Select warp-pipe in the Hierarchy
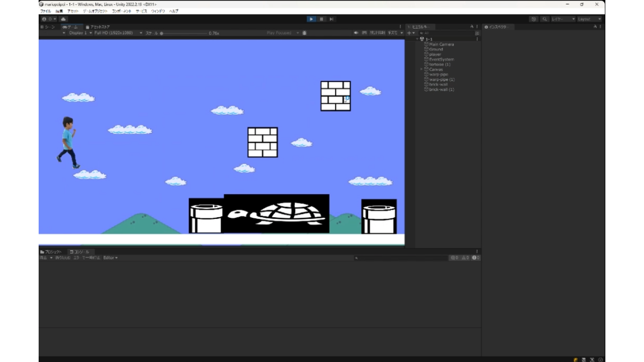The width and height of the screenshot is (644, 362). coord(438,74)
